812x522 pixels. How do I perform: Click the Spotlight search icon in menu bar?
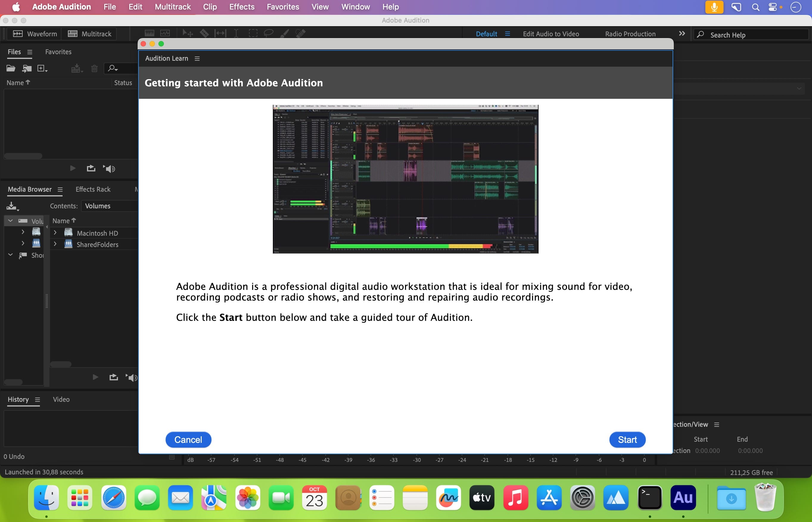pos(756,7)
